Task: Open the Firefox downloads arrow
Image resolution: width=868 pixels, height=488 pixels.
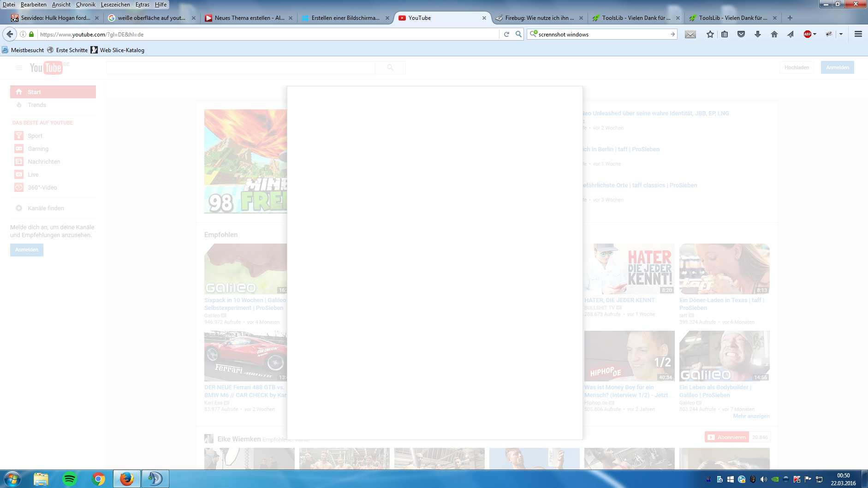Action: coord(757,34)
